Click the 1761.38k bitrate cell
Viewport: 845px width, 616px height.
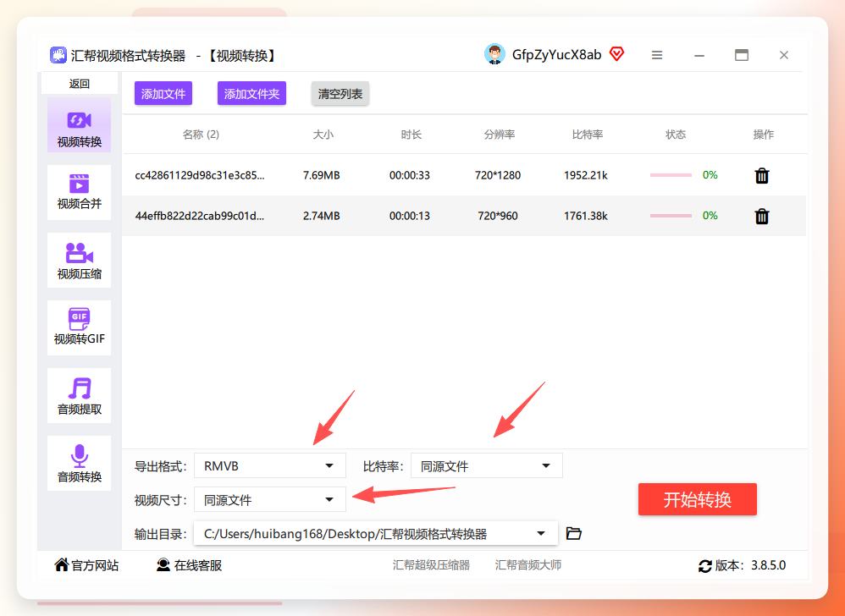(586, 216)
